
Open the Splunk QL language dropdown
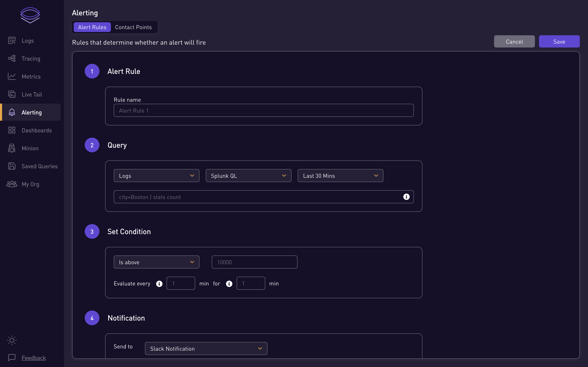[x=248, y=176]
